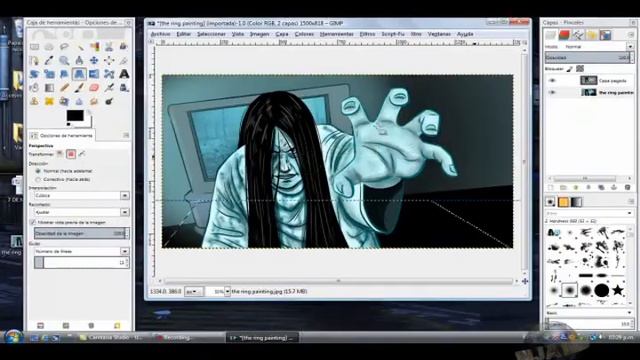Select the Fuzzy Select wand tool
Viewport: 640px width, 360px height.
tap(79, 47)
